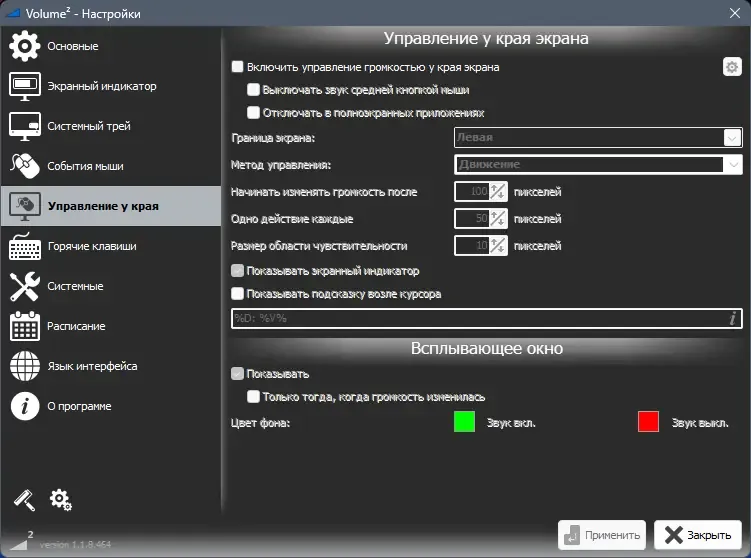The image size is (751, 558).
Task: Open the Граница экрана dropdown showing Левая
Action: (598, 137)
